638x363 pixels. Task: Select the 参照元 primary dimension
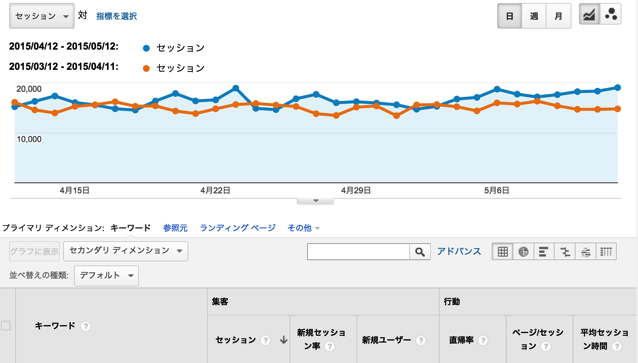coord(175,228)
